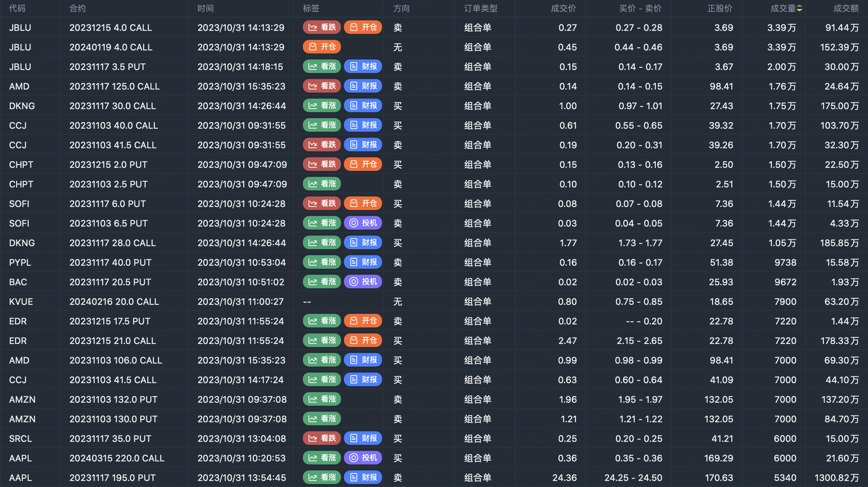Screen dimensions: 868x487
Task: Click 看跌 tag on AMD 125.0 CALL row
Action: click(322, 86)
